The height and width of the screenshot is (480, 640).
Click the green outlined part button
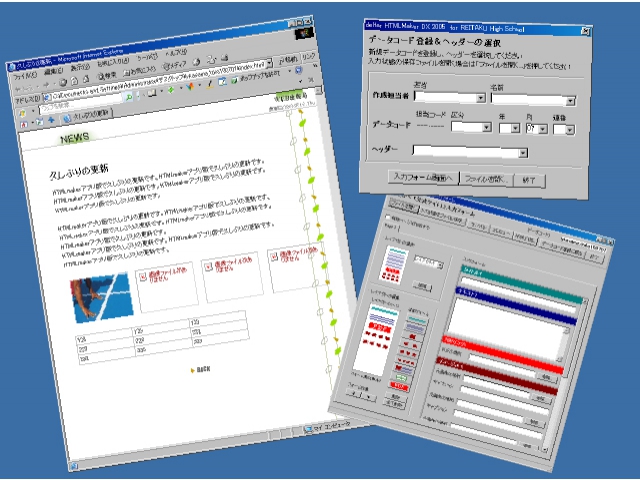tap(402, 378)
